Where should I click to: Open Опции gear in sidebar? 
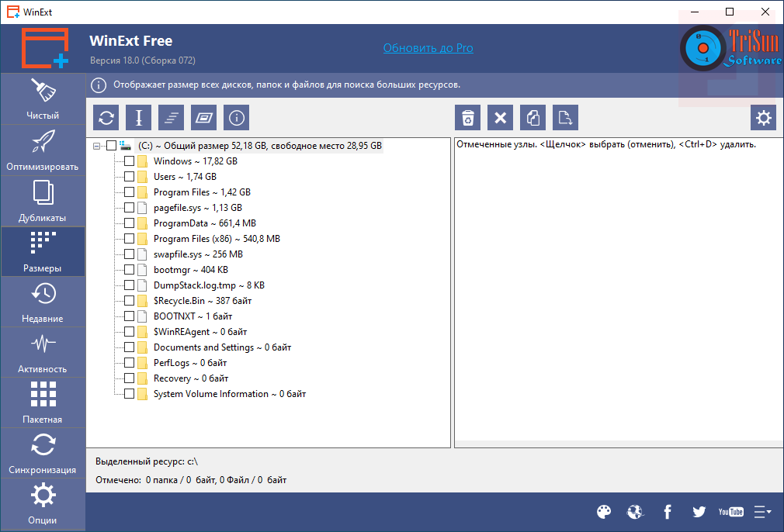(43, 503)
